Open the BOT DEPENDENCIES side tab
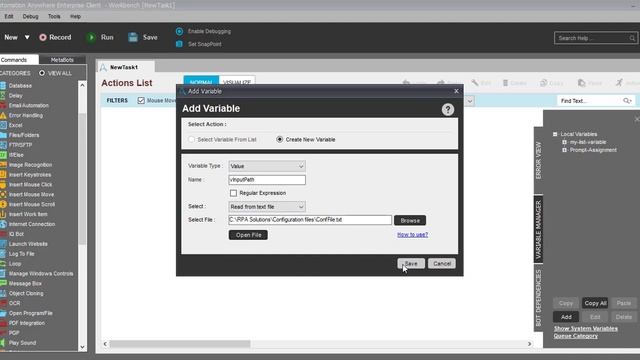Image resolution: width=640 pixels, height=360 pixels. click(x=538, y=298)
